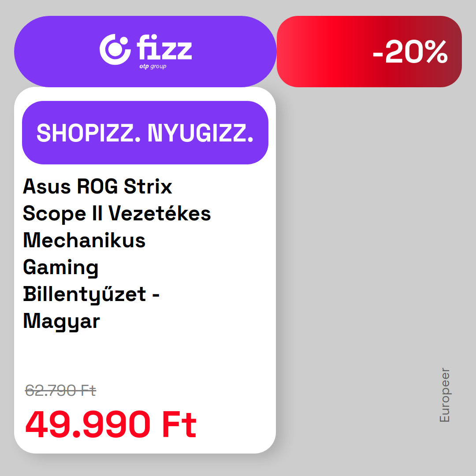Click the fizz circular logo icon

click(115, 49)
